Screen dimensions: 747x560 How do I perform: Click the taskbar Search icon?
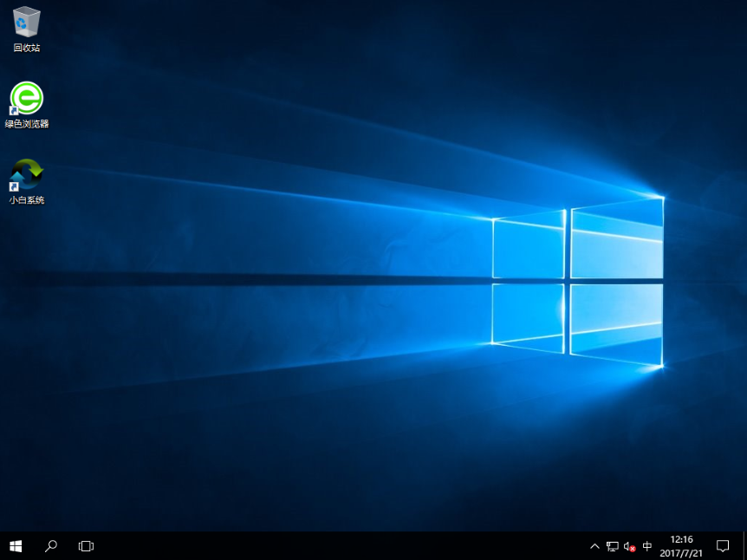tap(49, 546)
